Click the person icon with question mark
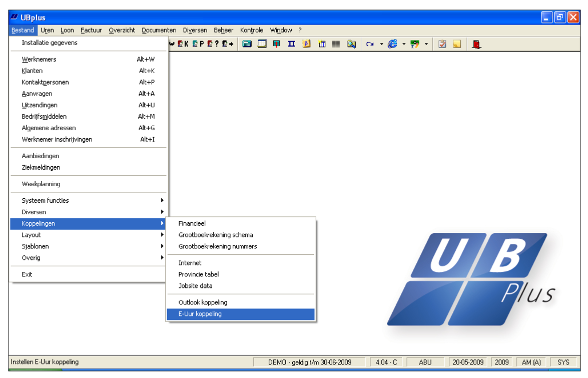The height and width of the screenshot is (378, 588). click(213, 44)
